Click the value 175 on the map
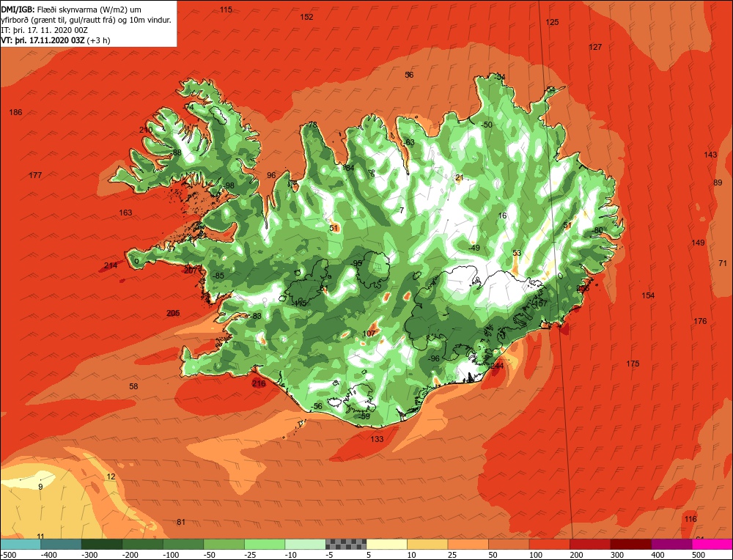The image size is (733, 560). 633,364
